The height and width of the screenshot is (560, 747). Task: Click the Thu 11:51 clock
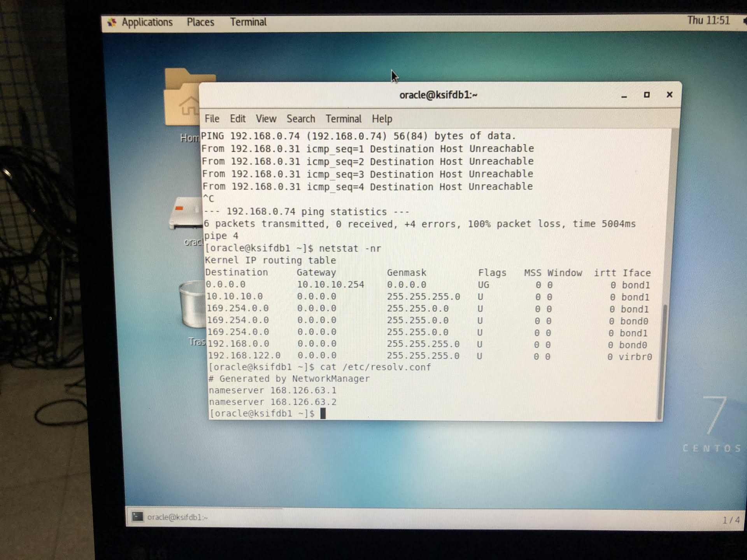[708, 20]
